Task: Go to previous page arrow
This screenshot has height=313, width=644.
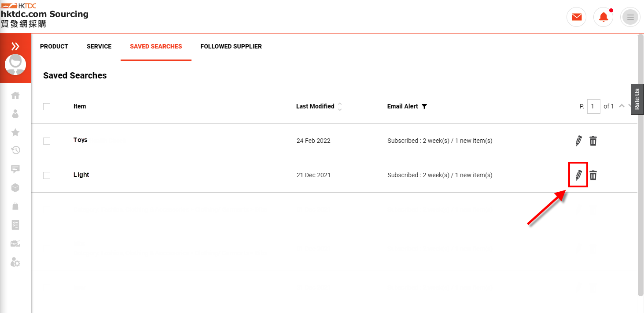Action: [x=622, y=106]
